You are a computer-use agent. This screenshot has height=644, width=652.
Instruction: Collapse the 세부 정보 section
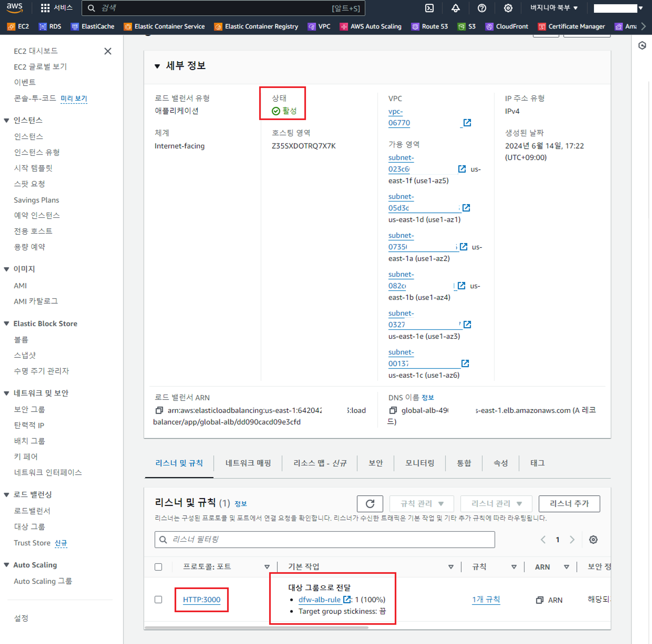(x=157, y=66)
